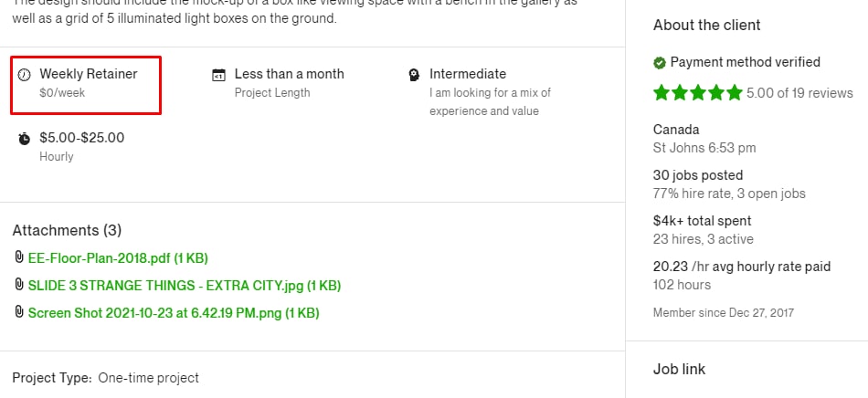
Task: Open the EE-Floor-Plan-2018.pdf attachment
Action: [118, 258]
